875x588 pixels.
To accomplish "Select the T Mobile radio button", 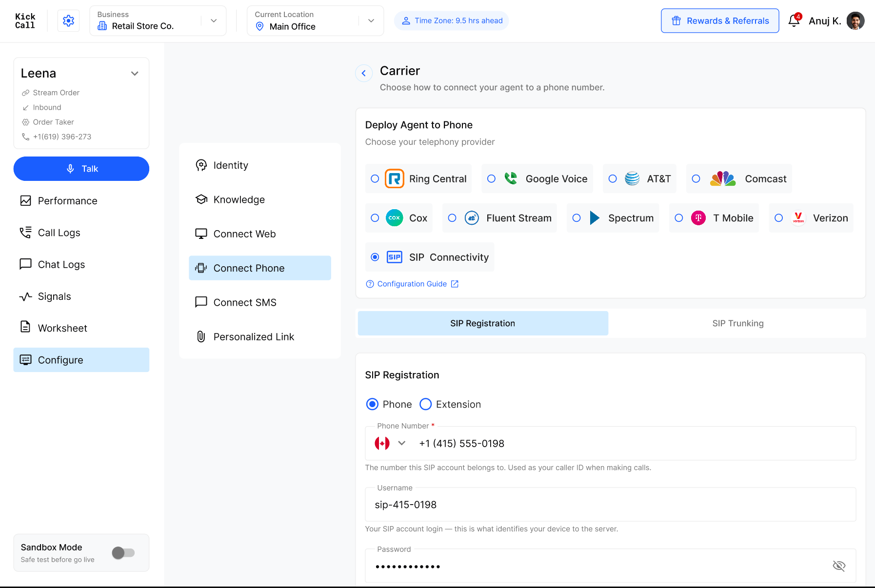I will pos(679,217).
